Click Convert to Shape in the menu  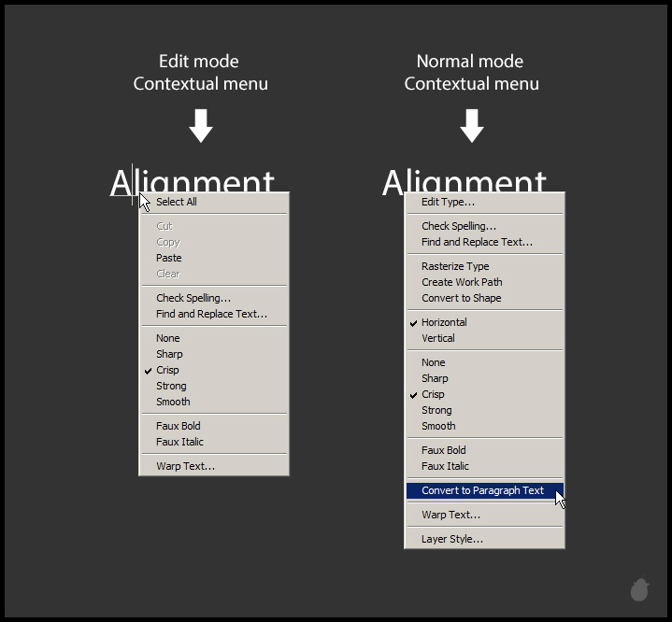461,298
